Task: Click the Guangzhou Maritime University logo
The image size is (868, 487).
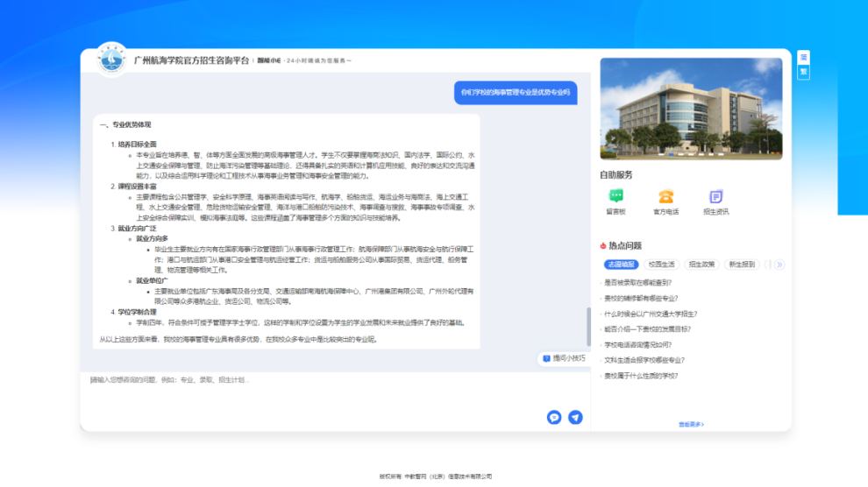Action: pos(111,60)
